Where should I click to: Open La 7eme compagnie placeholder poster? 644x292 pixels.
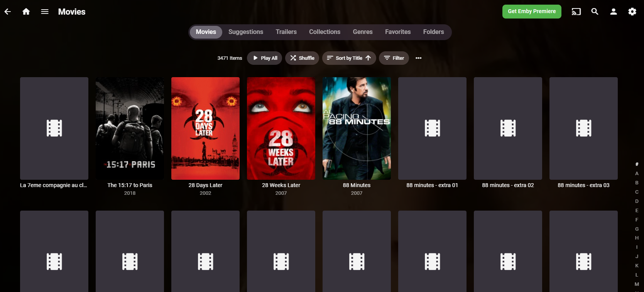coord(54,128)
